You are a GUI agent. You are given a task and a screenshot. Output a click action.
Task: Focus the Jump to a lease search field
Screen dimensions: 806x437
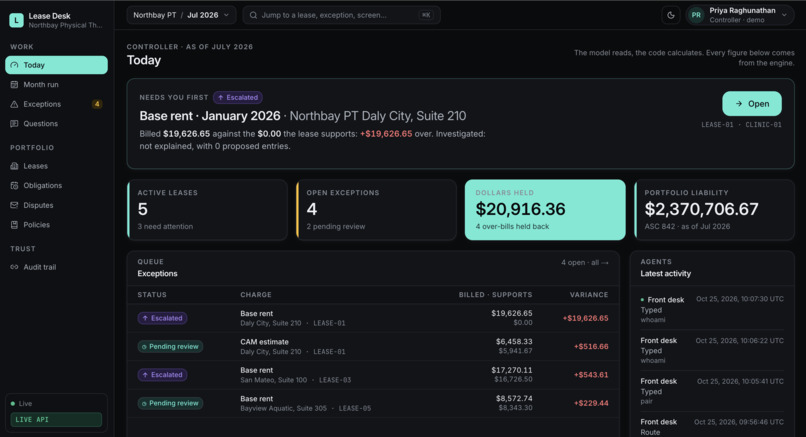(x=341, y=15)
